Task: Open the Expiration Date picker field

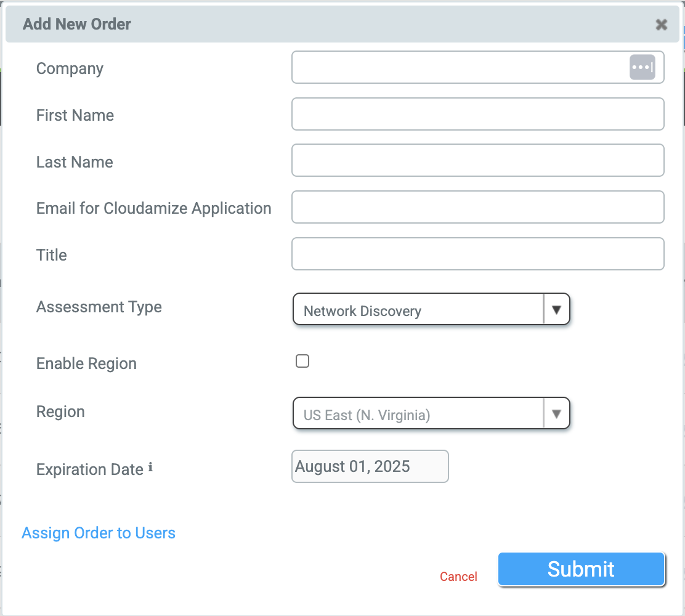Action: pos(370,466)
